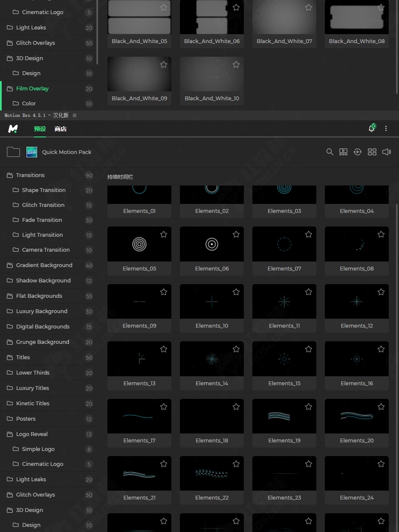The width and height of the screenshot is (399, 532).
Task: Open the panel menu beside Motion Bro title
Action: [75, 115]
